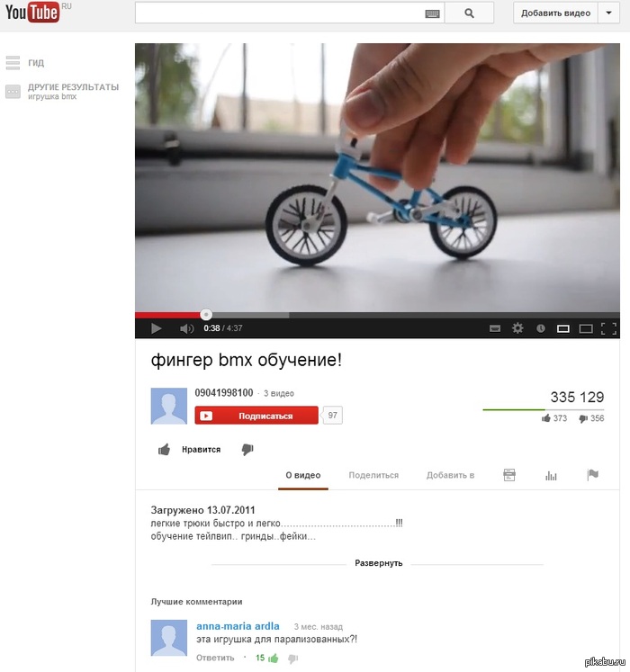Open the Поделиться tab
The width and height of the screenshot is (630, 672).
(373, 475)
